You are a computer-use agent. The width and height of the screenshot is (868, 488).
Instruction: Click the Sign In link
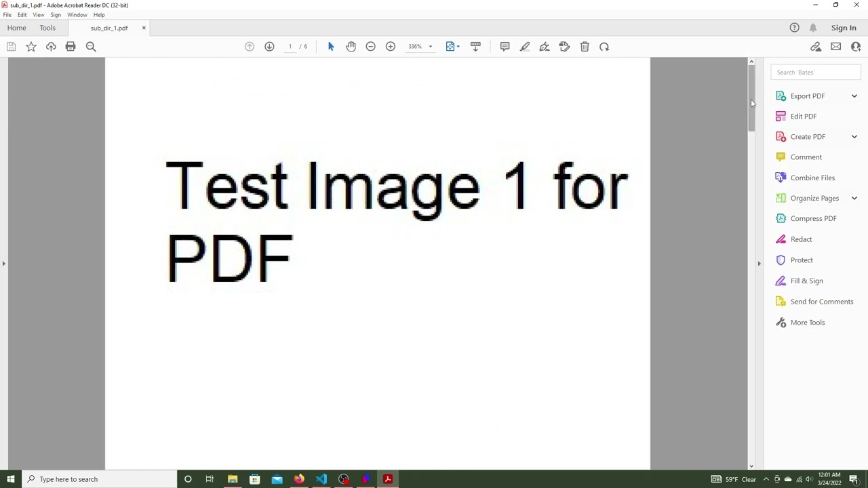click(x=844, y=28)
